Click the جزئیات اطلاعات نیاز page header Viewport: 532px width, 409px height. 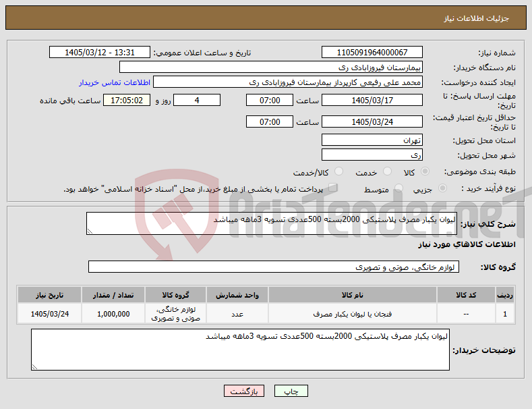click(x=476, y=18)
